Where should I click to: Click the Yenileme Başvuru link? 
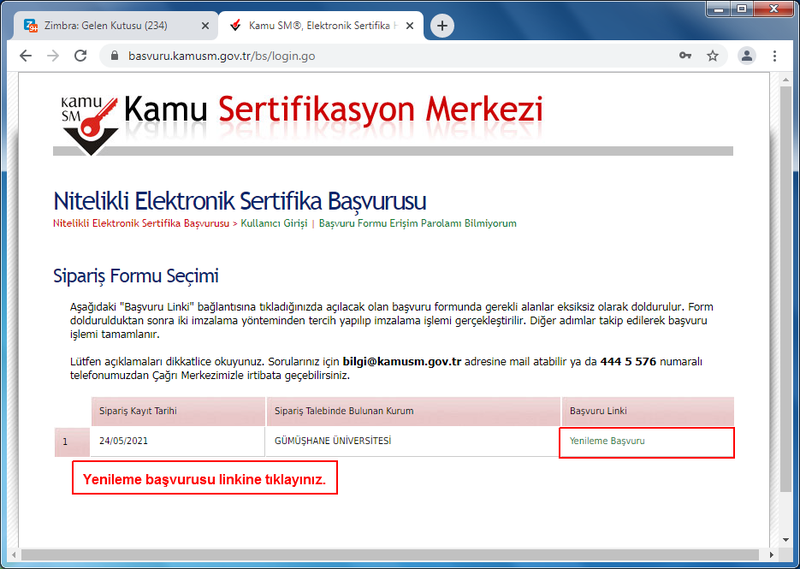coord(607,441)
